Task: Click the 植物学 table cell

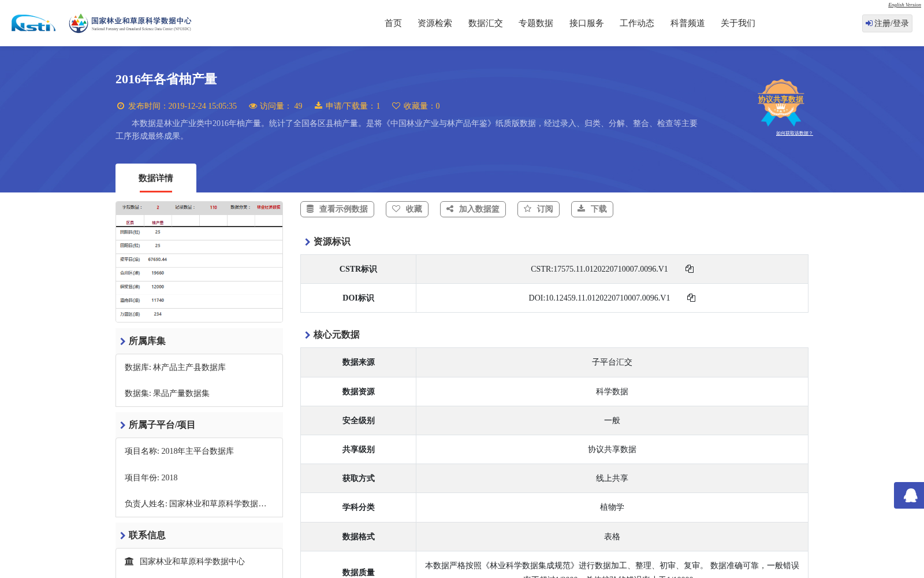Action: 612,507
